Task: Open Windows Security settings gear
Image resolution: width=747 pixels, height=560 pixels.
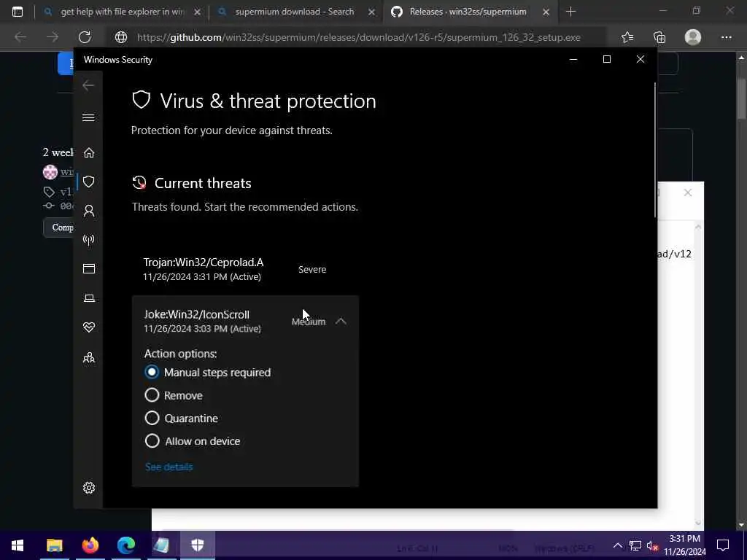Action: (88, 488)
